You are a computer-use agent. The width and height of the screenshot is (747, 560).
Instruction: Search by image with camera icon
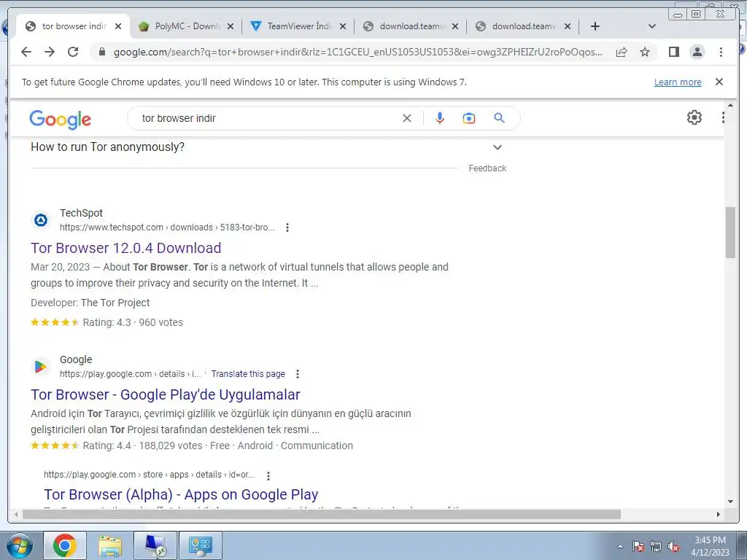[469, 118]
